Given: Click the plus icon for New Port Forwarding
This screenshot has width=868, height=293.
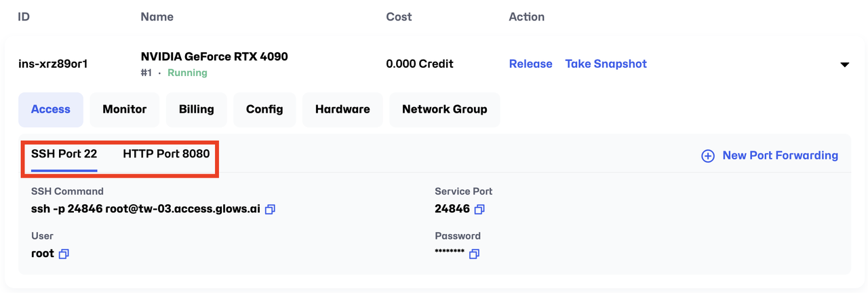Looking at the screenshot, I should [707, 156].
